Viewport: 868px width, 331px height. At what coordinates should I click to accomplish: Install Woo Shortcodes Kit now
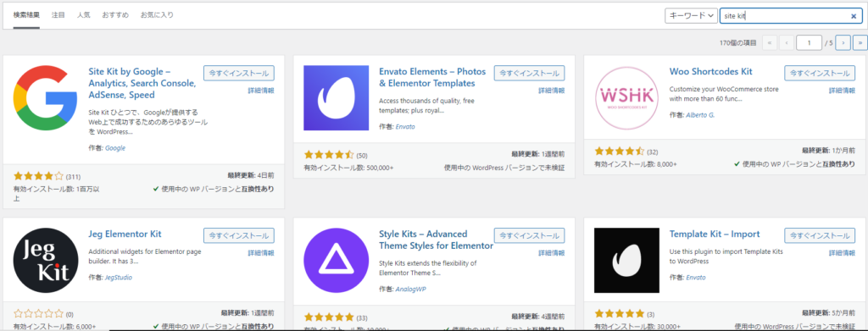tap(820, 73)
